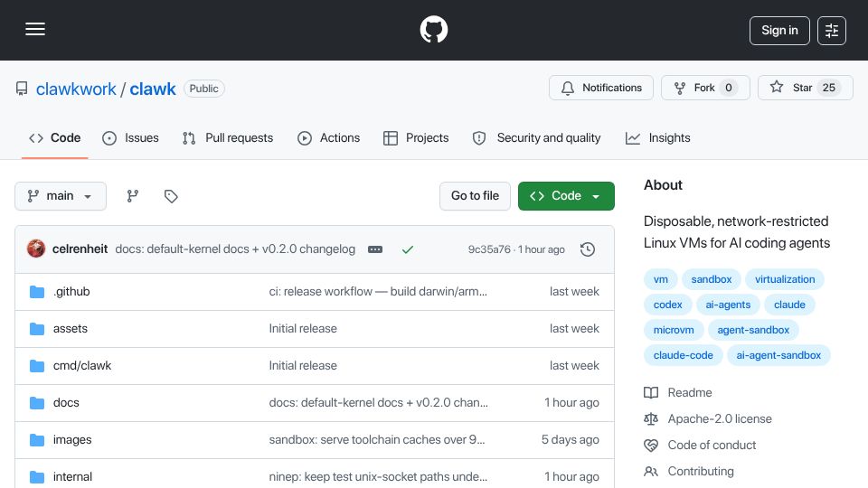Select the virtualization topic tag
Viewport: 868px width, 488px height.
[x=785, y=279]
